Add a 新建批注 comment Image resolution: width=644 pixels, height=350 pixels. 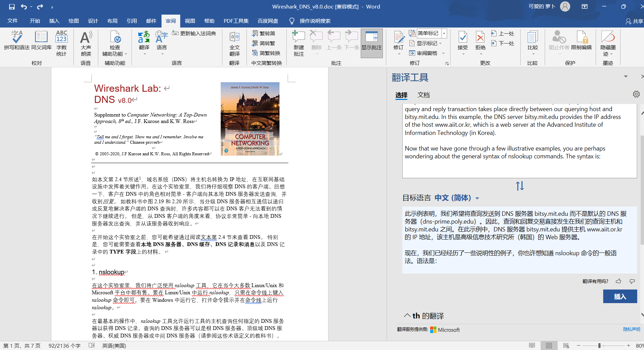[x=299, y=43]
